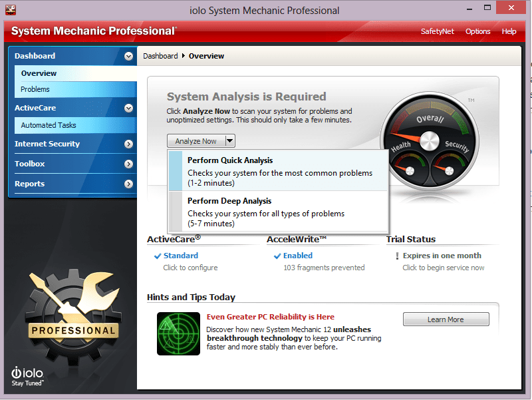Viewport: 532px width, 400px height.
Task: Open the ActiveCare sidebar heading
Action: 35,108
